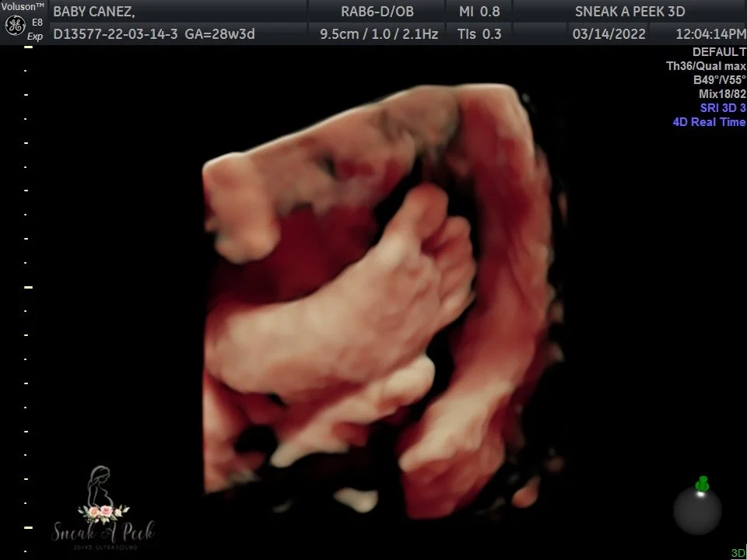The image size is (747, 560).
Task: Click the B49°/V55° volume angle readout
Action: click(x=719, y=79)
